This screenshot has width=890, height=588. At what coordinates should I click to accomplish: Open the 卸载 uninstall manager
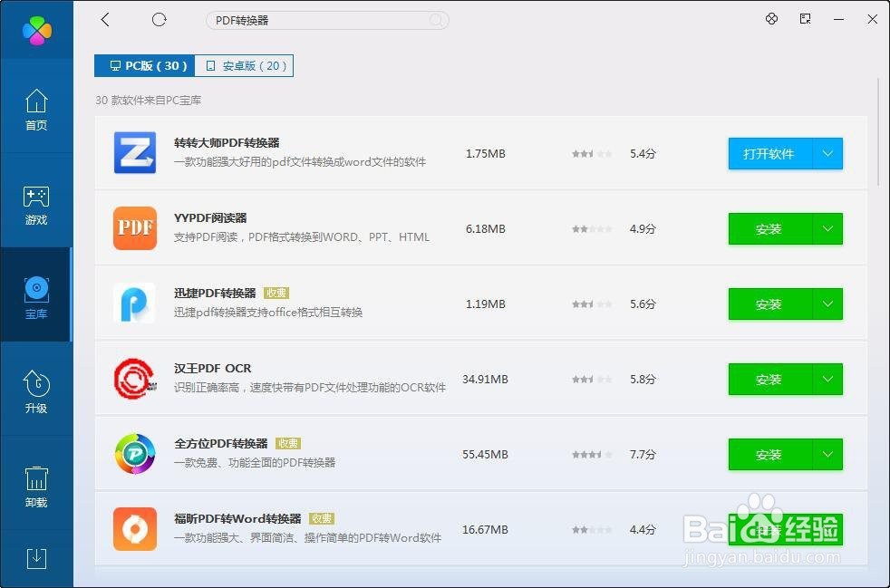pos(36,487)
